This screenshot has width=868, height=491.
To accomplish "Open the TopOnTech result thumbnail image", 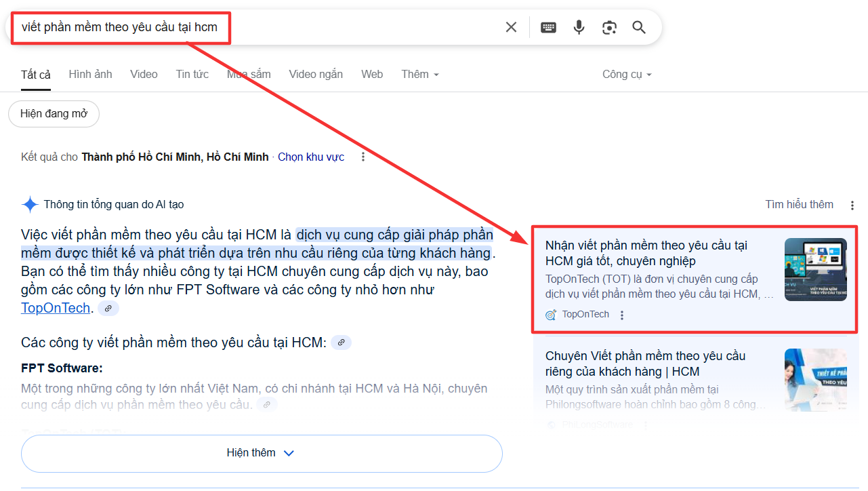I will click(815, 269).
